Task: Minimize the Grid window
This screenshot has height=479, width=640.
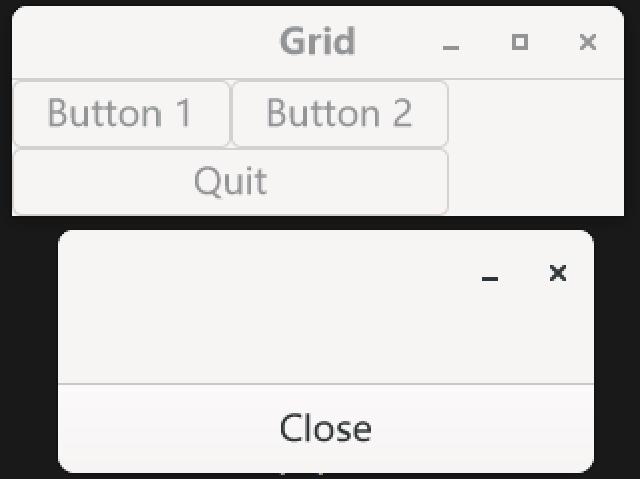Action: [x=451, y=43]
